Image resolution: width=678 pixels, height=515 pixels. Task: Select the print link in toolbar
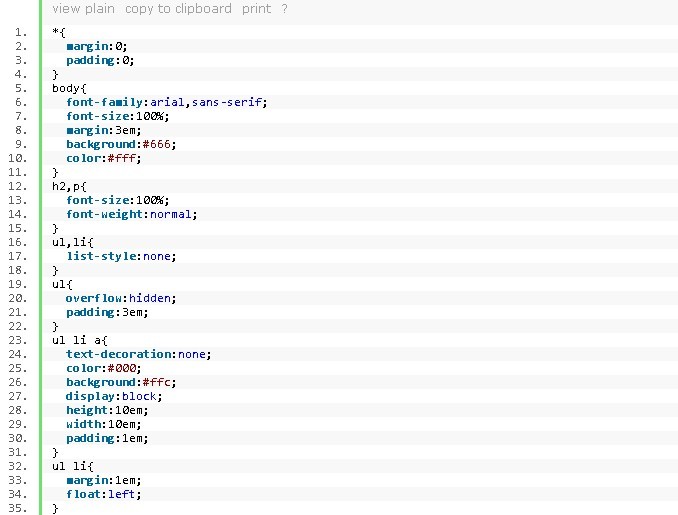[x=256, y=9]
